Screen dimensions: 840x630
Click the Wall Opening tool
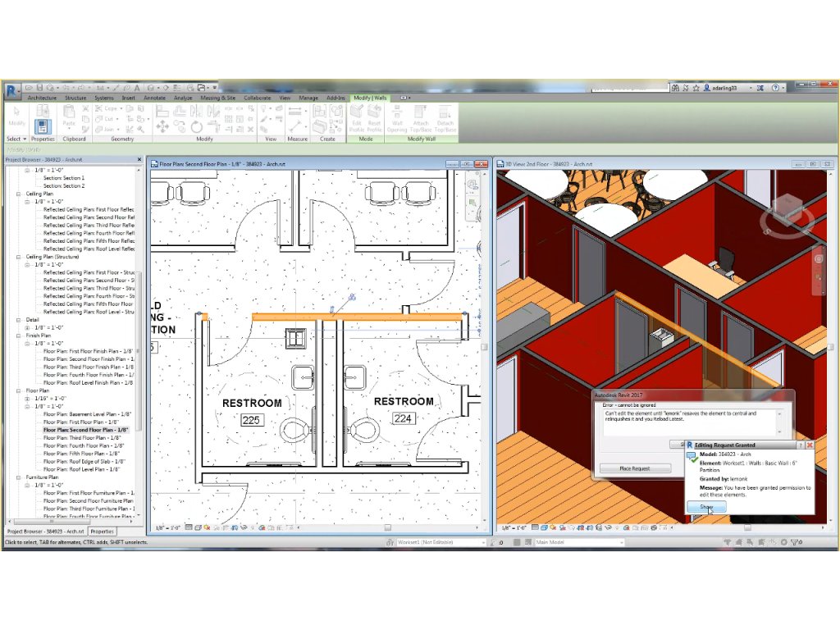click(x=397, y=118)
